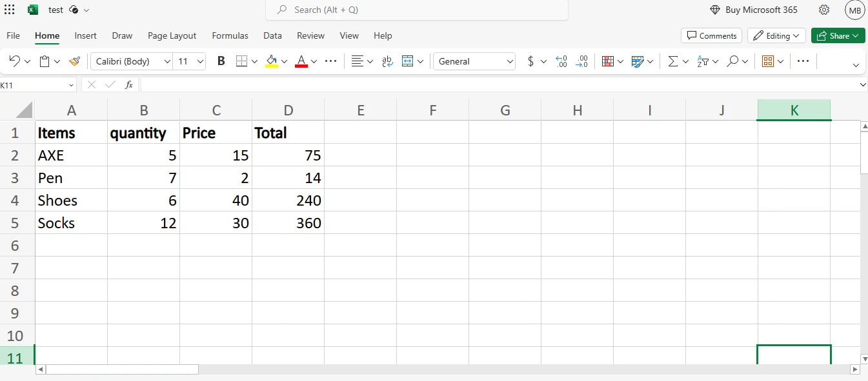Image resolution: width=868 pixels, height=381 pixels.
Task: Open the app launcher grid
Action: point(10,10)
